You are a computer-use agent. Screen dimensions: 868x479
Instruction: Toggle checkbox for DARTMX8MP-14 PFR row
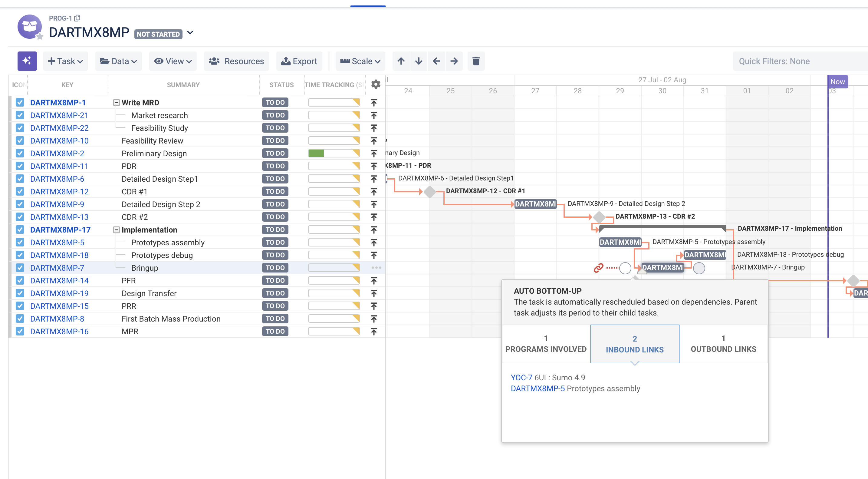pos(20,280)
